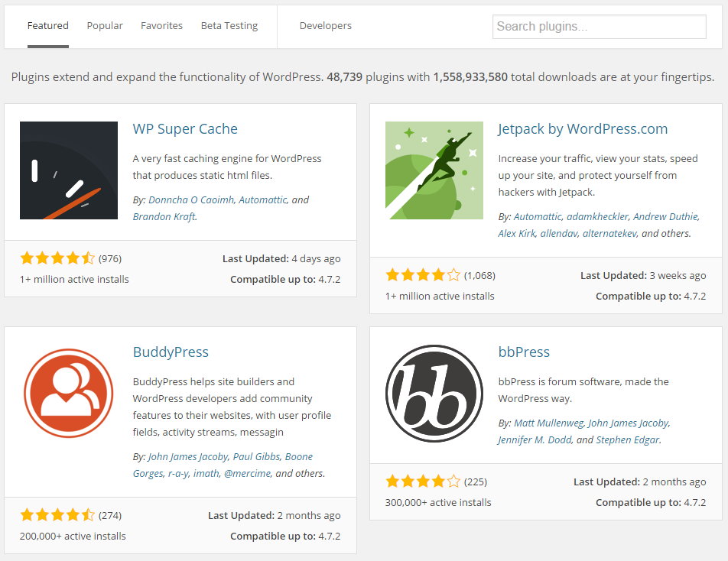Image resolution: width=728 pixels, height=561 pixels.
Task: Switch to the Featured tab
Action: (48, 25)
